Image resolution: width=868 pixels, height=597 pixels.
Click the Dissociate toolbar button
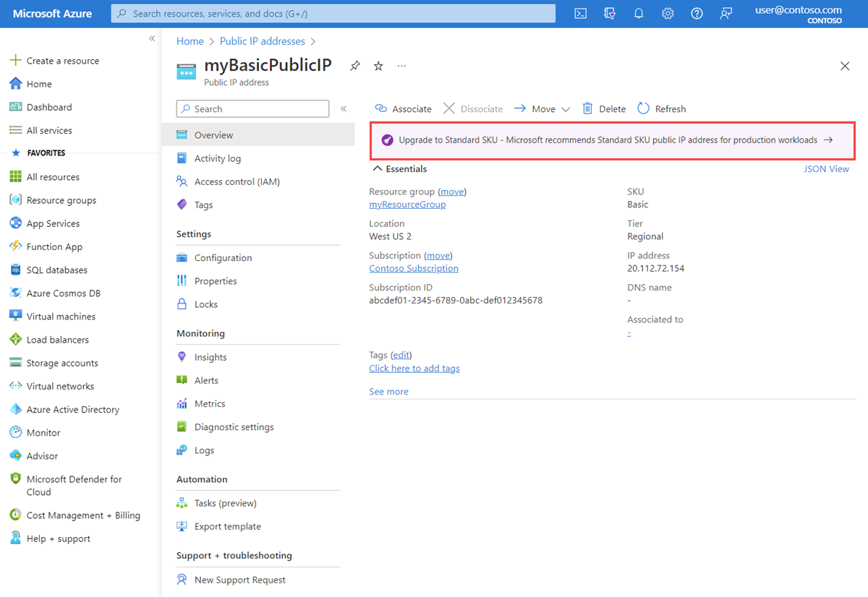tap(473, 109)
